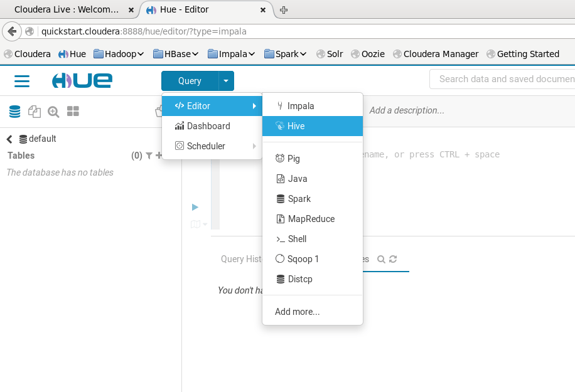Open the Getting Started bookmark
Screen dimensions: 575x392
point(527,54)
